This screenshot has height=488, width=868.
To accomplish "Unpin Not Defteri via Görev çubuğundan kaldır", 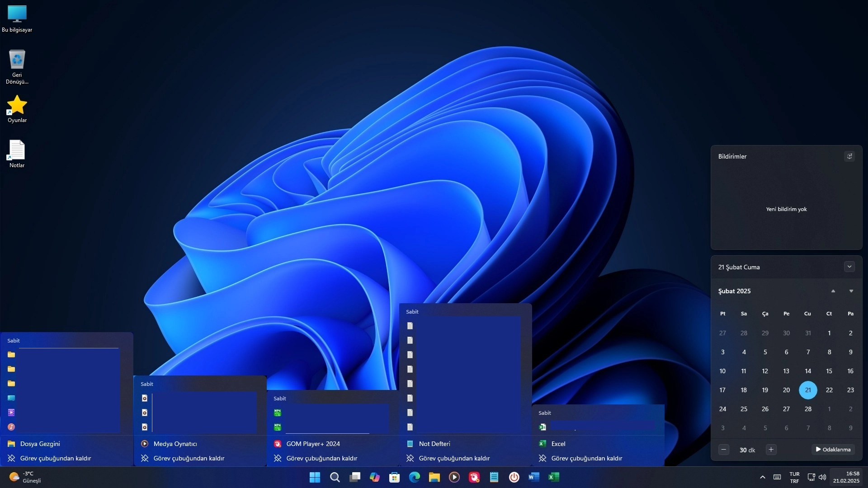I will pyautogui.click(x=465, y=458).
